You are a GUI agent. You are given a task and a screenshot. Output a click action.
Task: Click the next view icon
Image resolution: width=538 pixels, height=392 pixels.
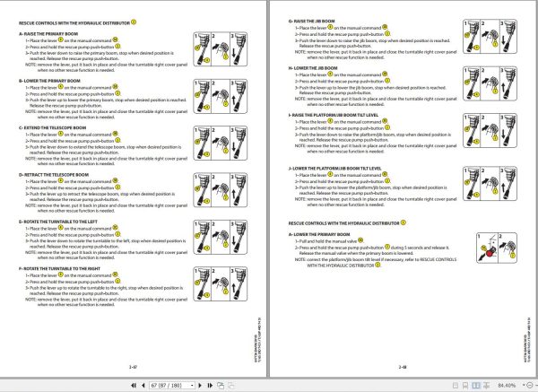pyautogui.click(x=231, y=386)
